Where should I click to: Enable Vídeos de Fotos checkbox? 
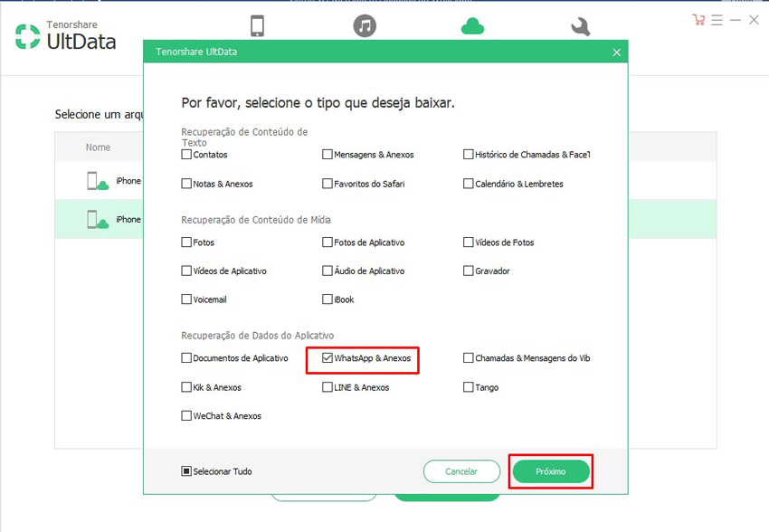tap(469, 242)
